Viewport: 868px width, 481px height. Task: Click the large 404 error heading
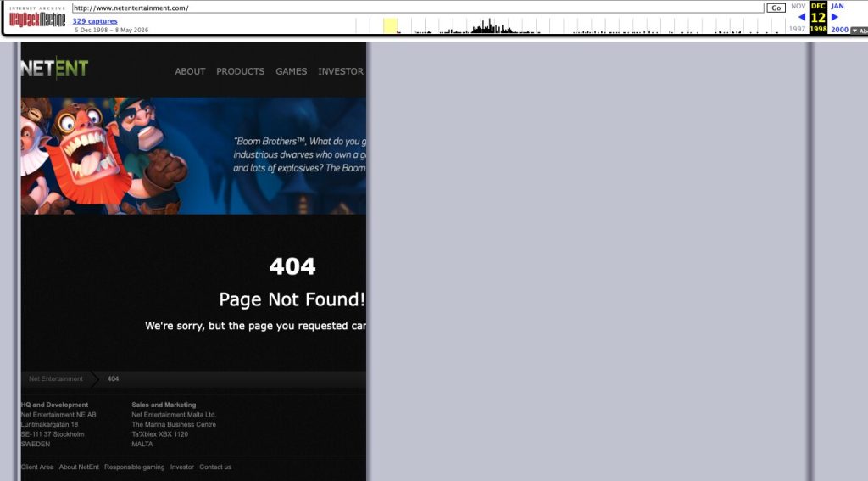coord(292,266)
